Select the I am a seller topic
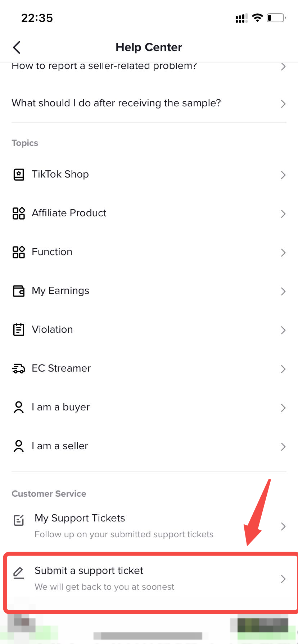 [60, 446]
